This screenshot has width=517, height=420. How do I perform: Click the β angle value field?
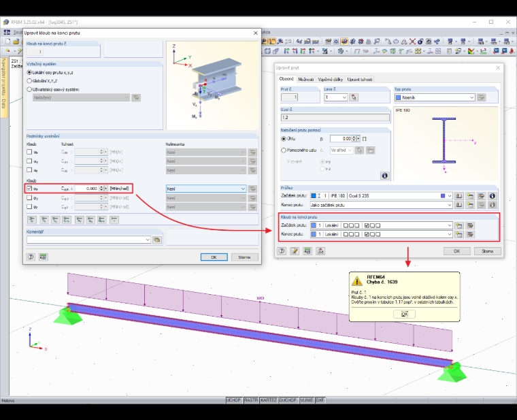[x=341, y=139]
